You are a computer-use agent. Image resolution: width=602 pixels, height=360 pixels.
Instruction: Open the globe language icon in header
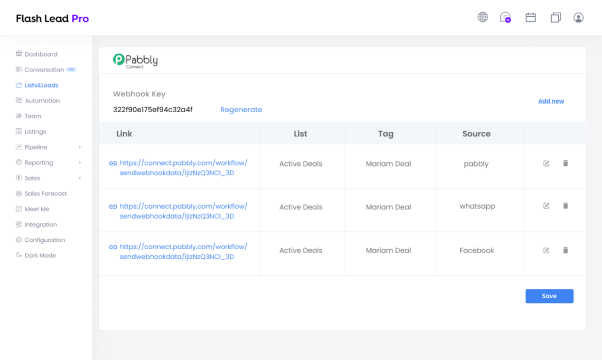[483, 17]
